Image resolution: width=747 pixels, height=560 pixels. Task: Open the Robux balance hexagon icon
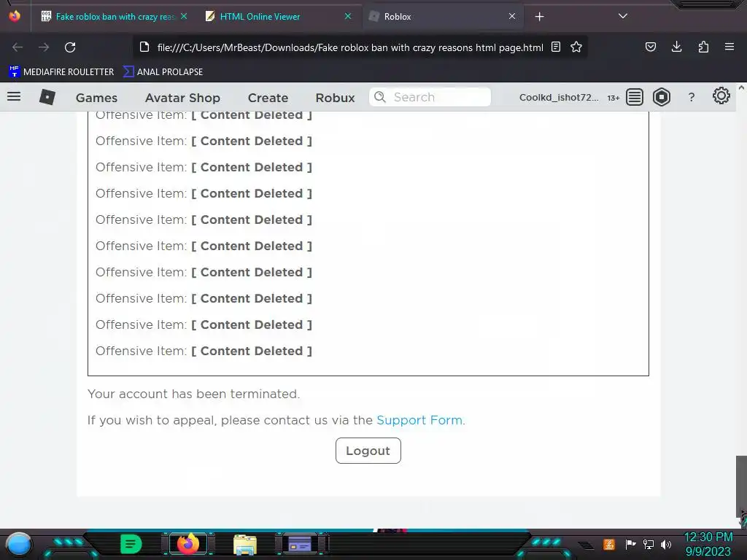661,97
